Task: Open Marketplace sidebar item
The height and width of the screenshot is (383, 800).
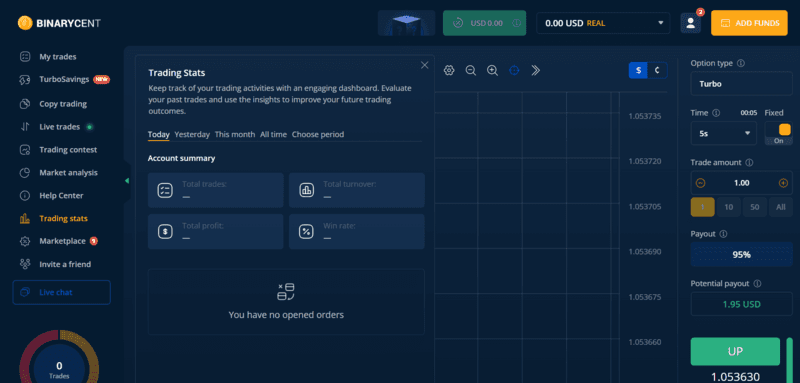Action: [62, 241]
